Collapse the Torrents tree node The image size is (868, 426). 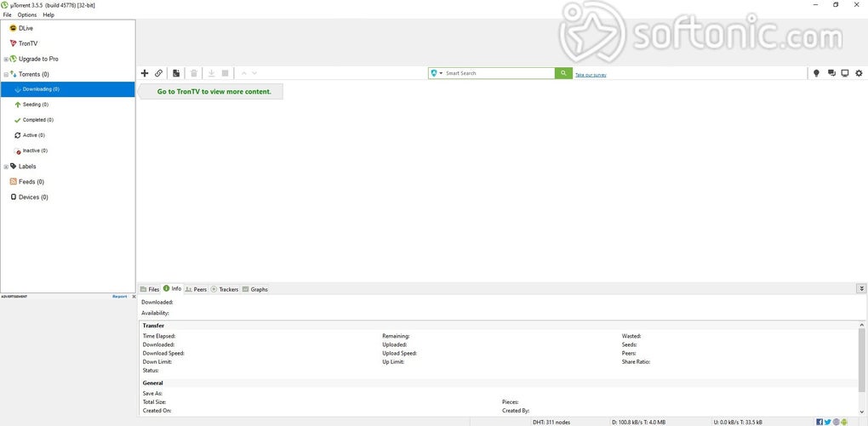[x=6, y=75]
